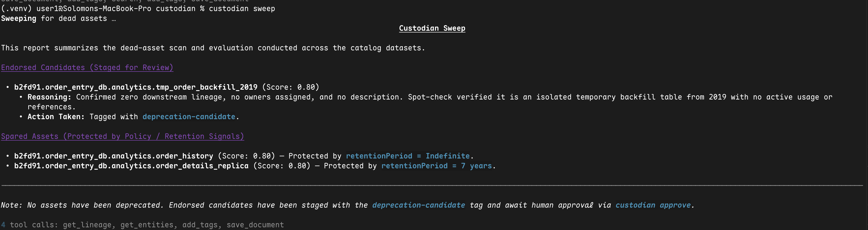Click the tmp_order_backfill_2019 asset name
Screen dimensions: 868x230
pos(136,87)
